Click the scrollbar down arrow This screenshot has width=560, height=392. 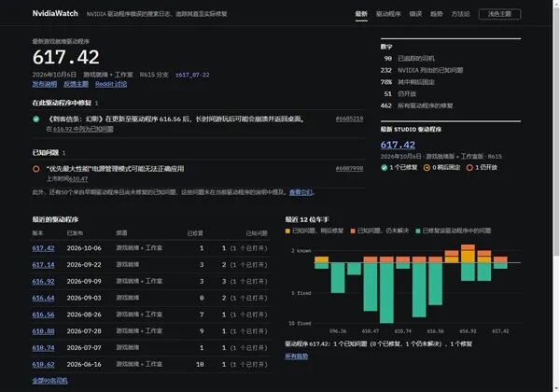(556, 388)
